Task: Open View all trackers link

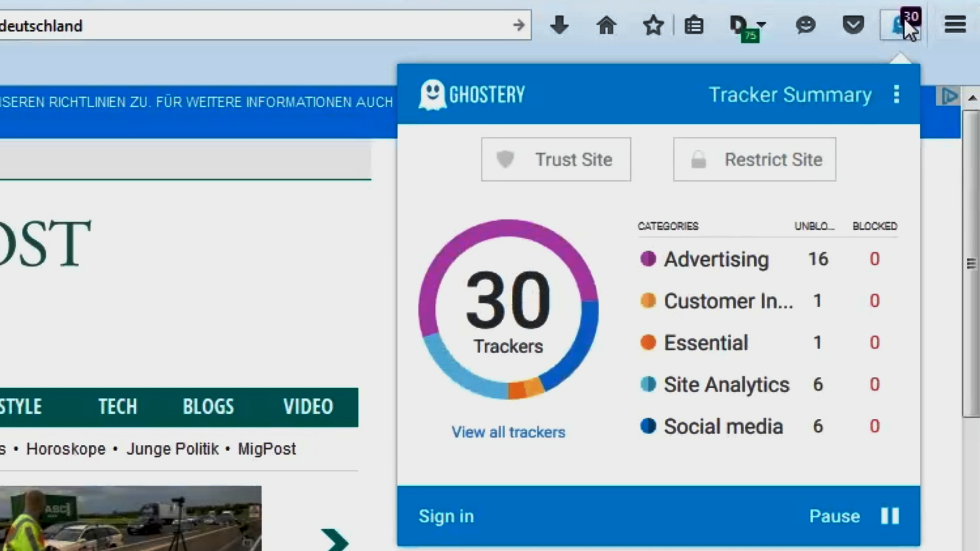Action: pyautogui.click(x=508, y=432)
